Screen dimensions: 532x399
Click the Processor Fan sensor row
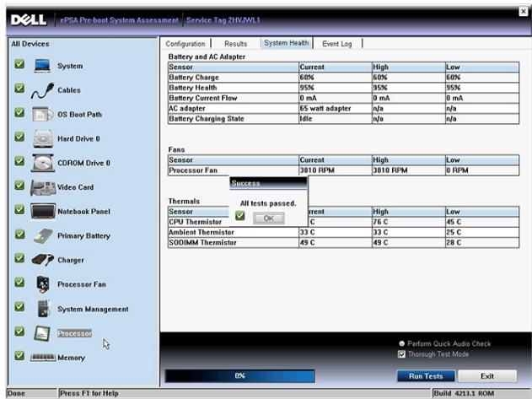click(x=343, y=170)
